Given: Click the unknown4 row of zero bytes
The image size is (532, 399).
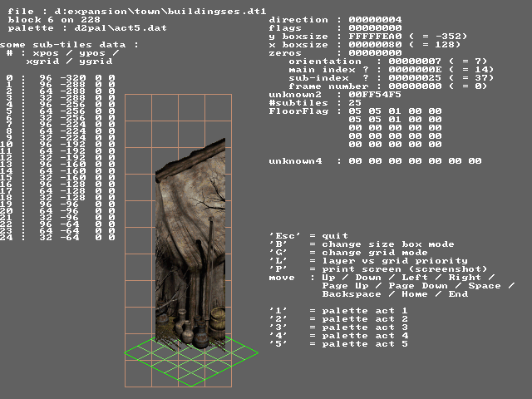Looking at the screenshot, I should (375, 161).
